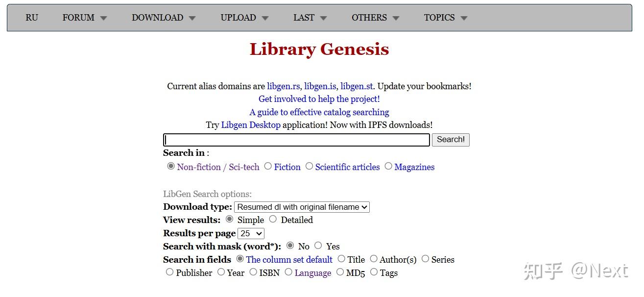Choose the Scientific articles radio option

pos(309,166)
